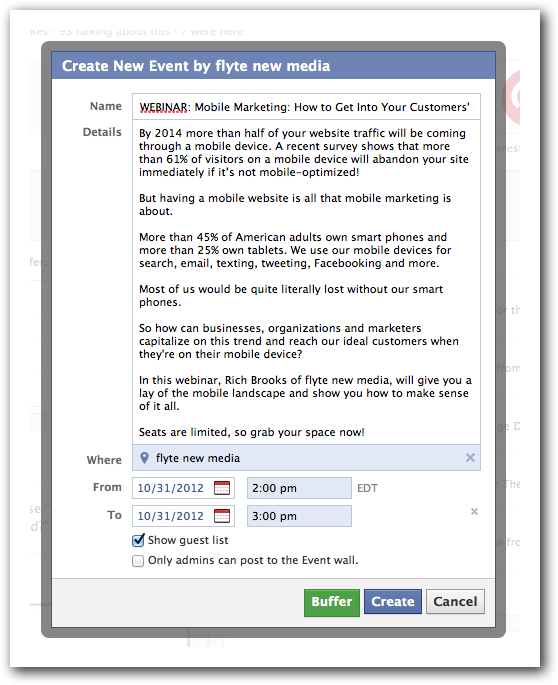Remove the end time with small X

click(474, 511)
